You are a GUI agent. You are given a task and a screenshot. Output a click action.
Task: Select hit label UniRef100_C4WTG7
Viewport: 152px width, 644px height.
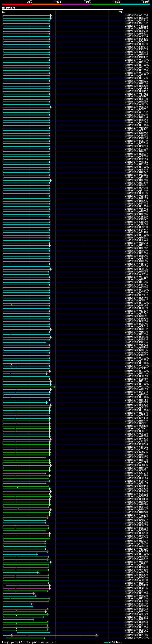coord(136,355)
